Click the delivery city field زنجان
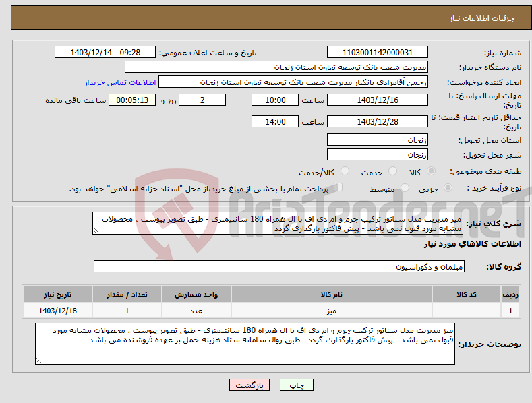This screenshot has height=403, width=532. pyautogui.click(x=378, y=154)
